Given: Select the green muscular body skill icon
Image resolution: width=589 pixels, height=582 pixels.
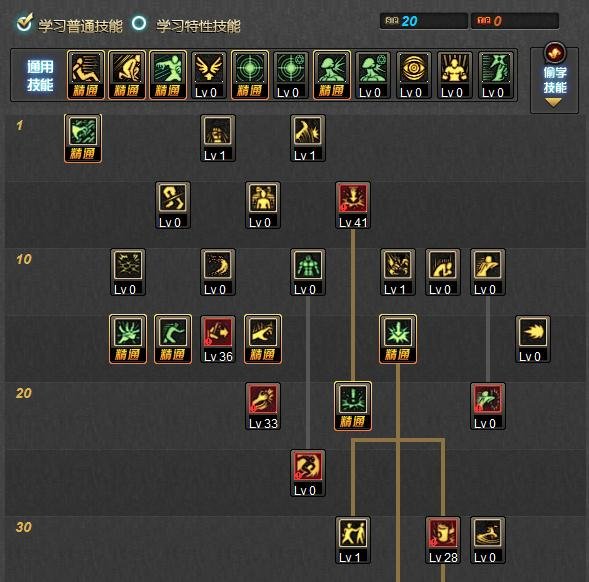Looking at the screenshot, I should pos(308,272).
